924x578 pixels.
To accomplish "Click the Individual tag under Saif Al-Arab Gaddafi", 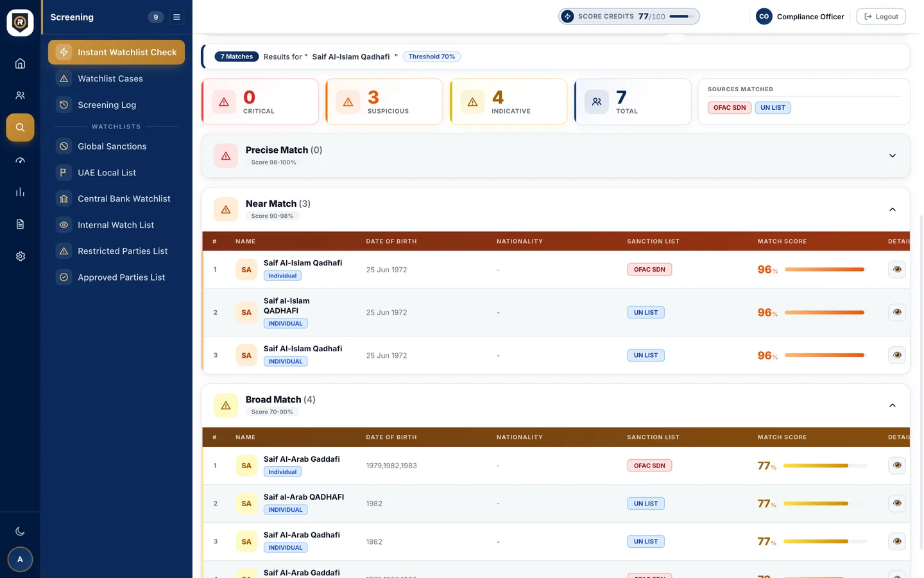I will click(282, 472).
